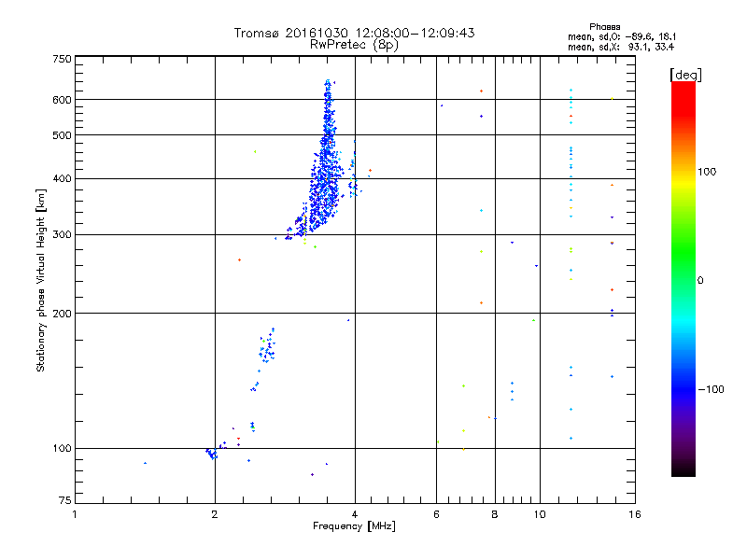Click the '400' height axis tick label
This screenshot has height=560, width=747.
[63, 179]
